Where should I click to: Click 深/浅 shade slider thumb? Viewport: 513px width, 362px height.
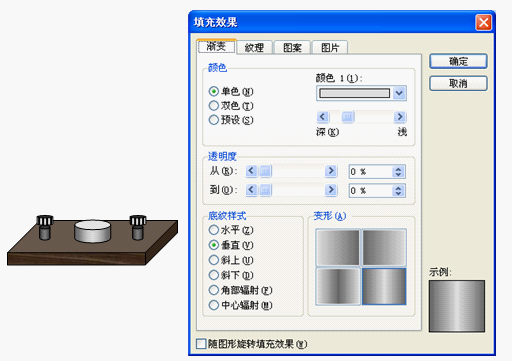pyautogui.click(x=348, y=117)
